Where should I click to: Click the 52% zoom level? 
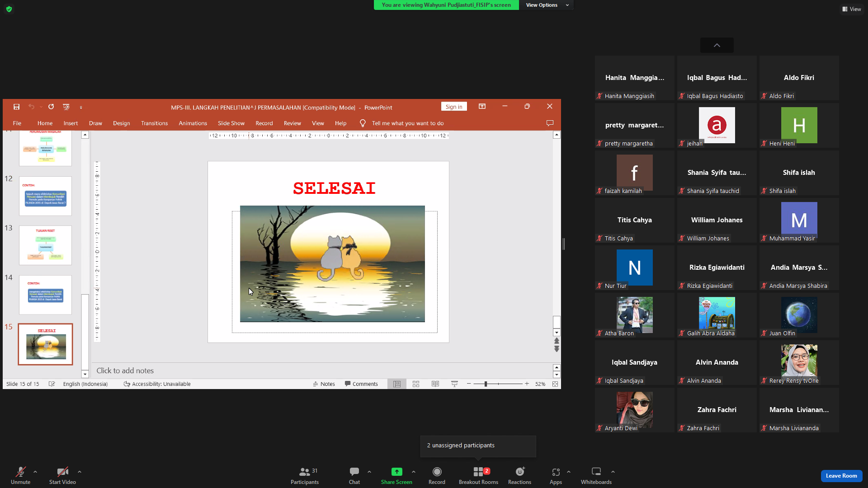pyautogui.click(x=540, y=384)
